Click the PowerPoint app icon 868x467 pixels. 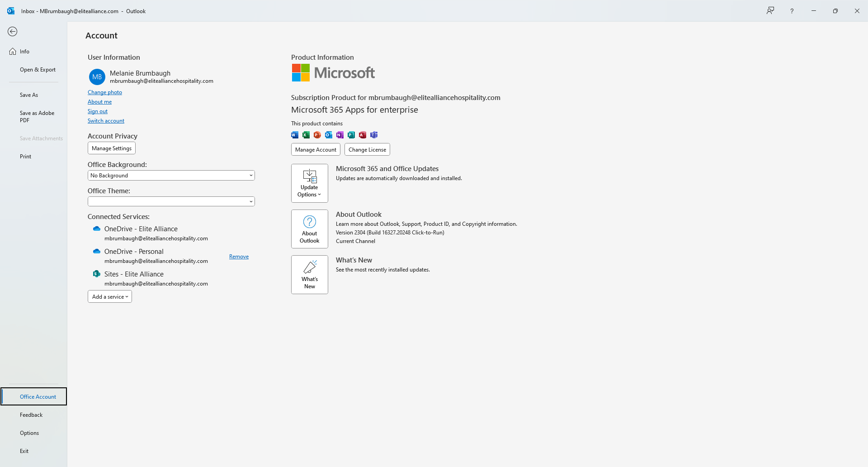pos(317,135)
